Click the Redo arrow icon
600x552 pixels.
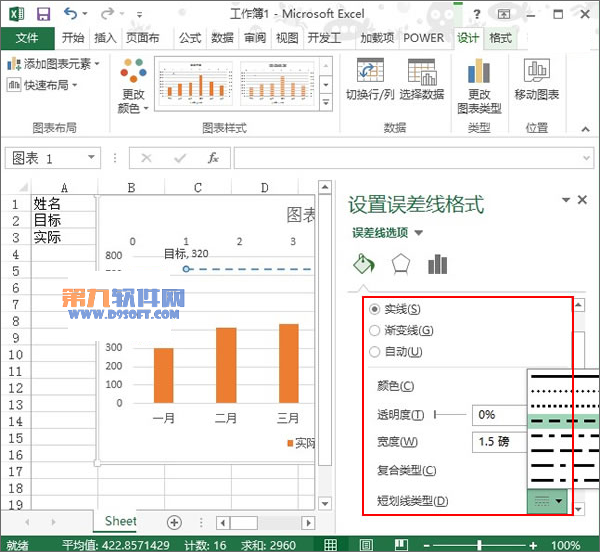107,14
